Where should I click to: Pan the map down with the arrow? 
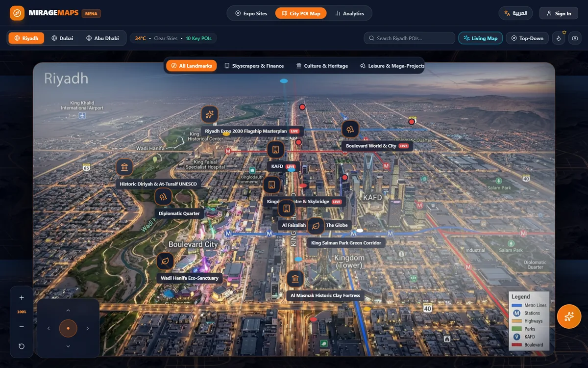point(68,346)
